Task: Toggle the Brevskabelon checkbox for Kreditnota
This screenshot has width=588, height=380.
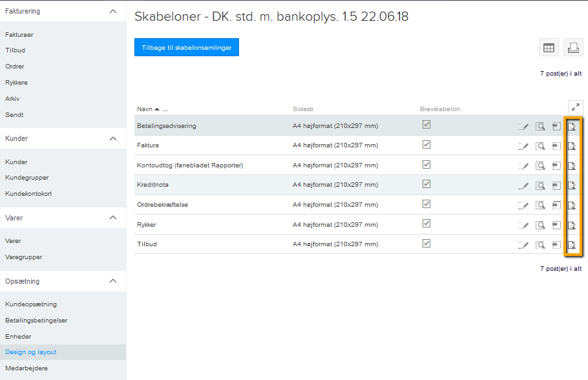Action: (x=426, y=185)
